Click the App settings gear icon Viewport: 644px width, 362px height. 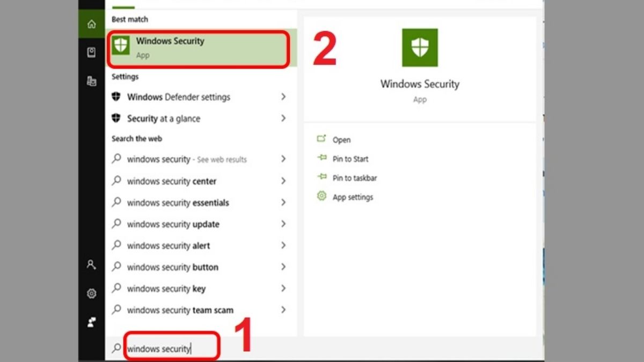321,196
